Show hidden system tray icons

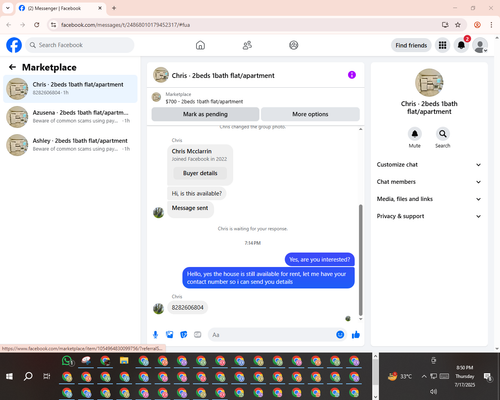point(424,376)
